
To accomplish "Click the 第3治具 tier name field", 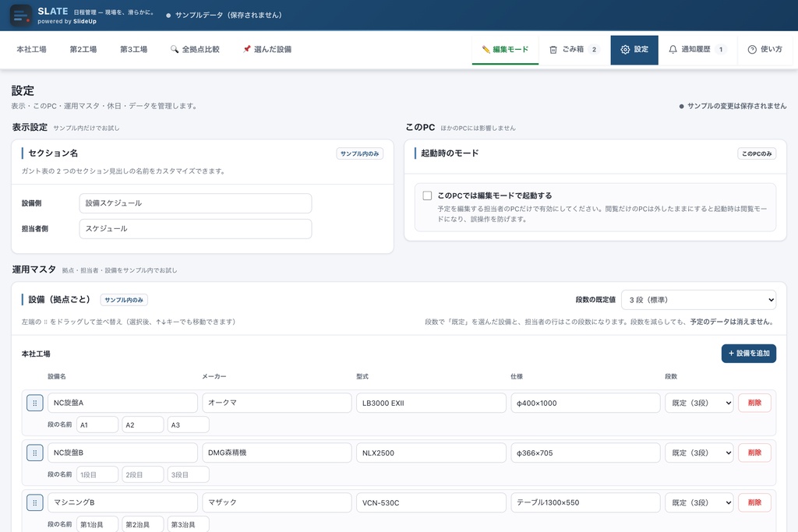I will (189, 524).
